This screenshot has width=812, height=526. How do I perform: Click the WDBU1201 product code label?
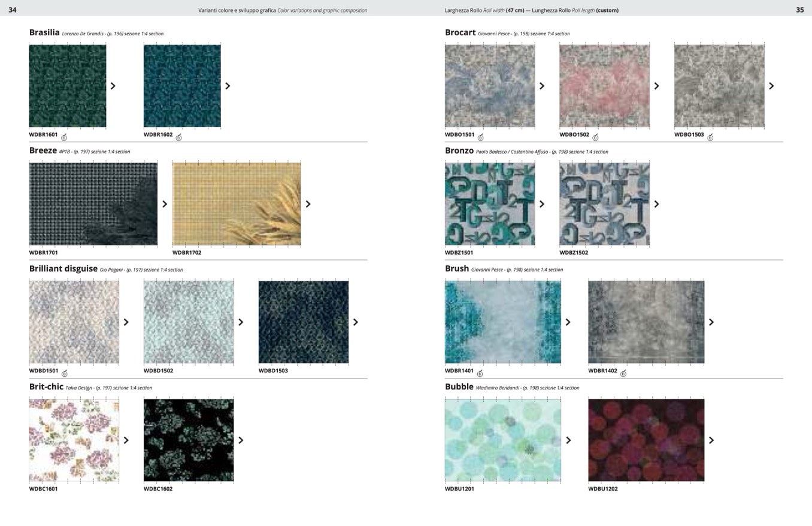[x=459, y=489]
